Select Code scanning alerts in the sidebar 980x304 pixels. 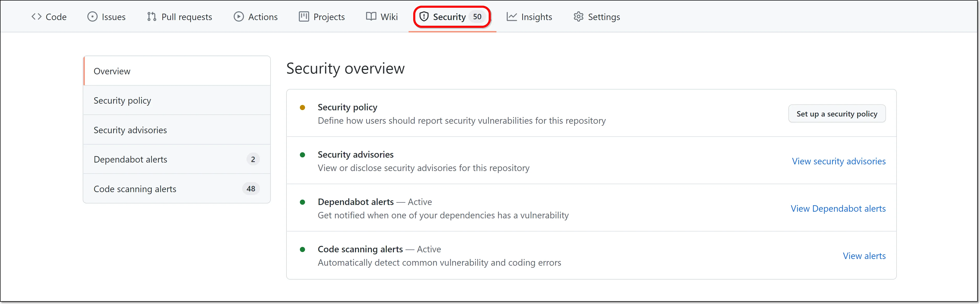click(x=135, y=189)
